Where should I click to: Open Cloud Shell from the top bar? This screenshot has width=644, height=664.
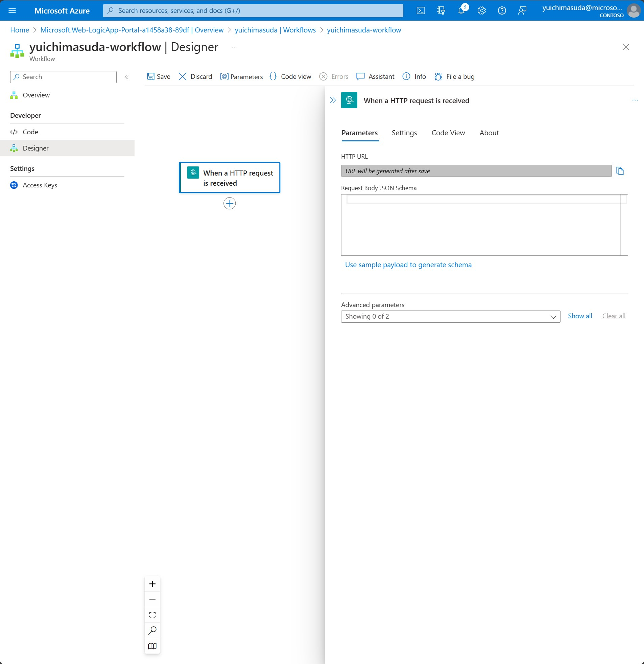(x=421, y=10)
